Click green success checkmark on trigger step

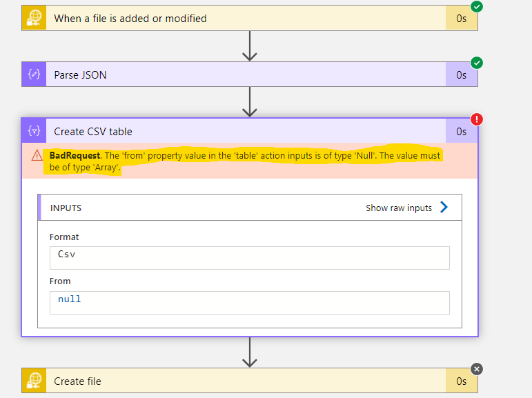[x=477, y=6]
